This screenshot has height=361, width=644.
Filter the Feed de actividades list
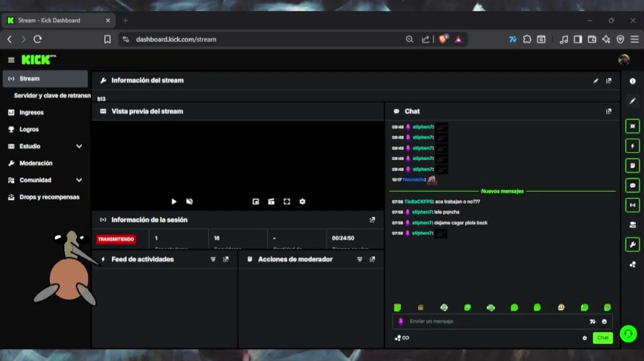tap(213, 259)
